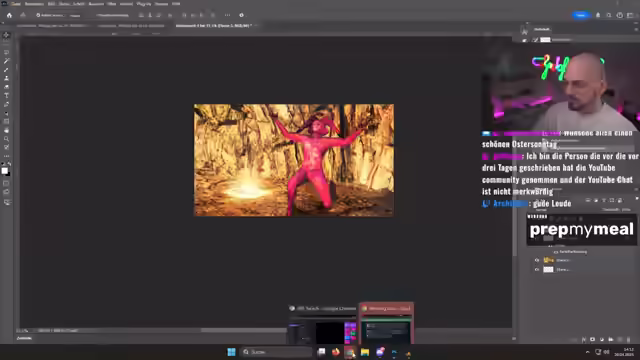Select the golden image layer thumbnail
Image resolution: width=640 pixels, height=360 pixels.
pos(549,260)
